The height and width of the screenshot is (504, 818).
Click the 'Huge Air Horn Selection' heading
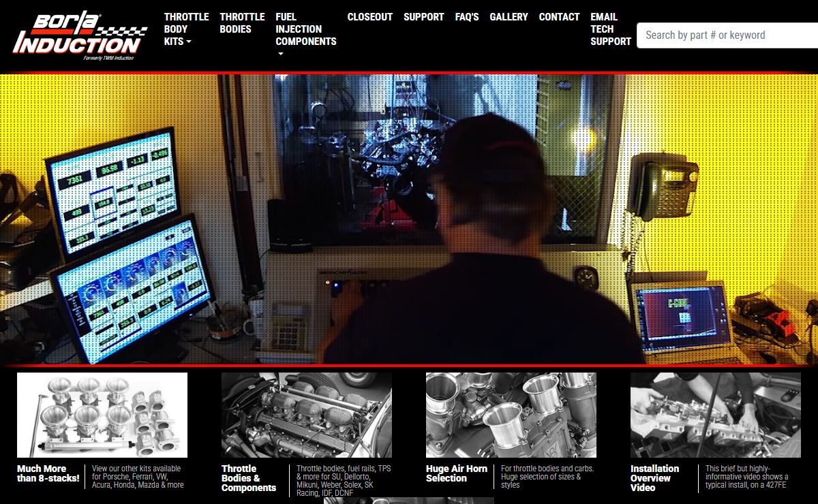point(457,473)
